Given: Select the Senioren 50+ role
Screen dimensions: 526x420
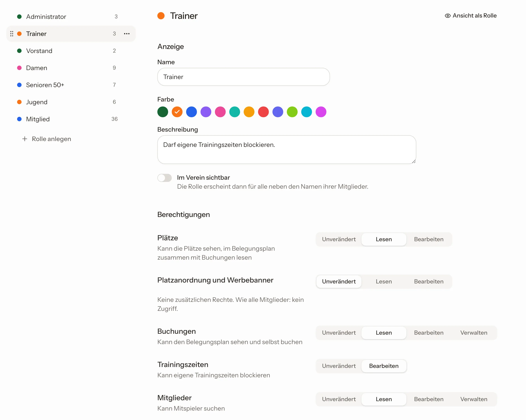Looking at the screenshot, I should click(x=71, y=85).
